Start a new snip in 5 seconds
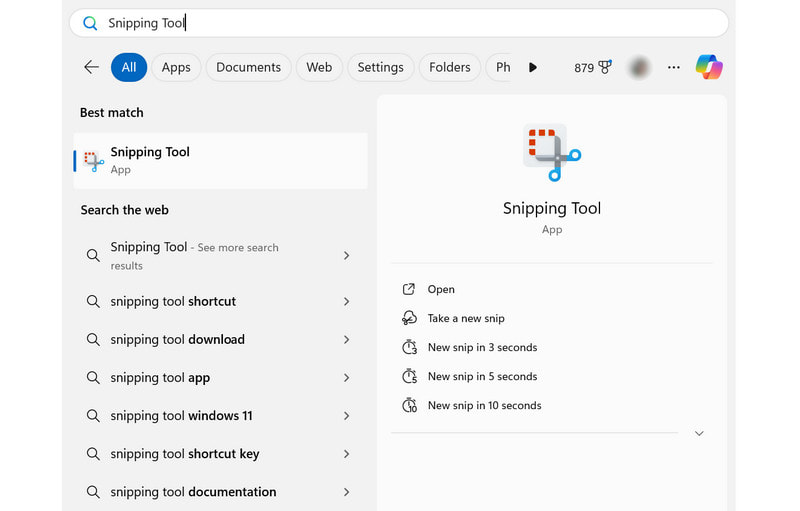This screenshot has width=800, height=511. [482, 376]
